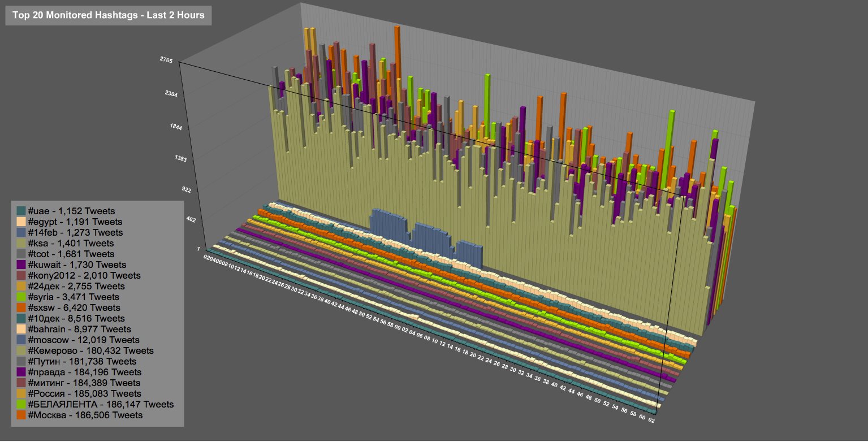Click the #14feb legend color swatch

pyautogui.click(x=21, y=232)
